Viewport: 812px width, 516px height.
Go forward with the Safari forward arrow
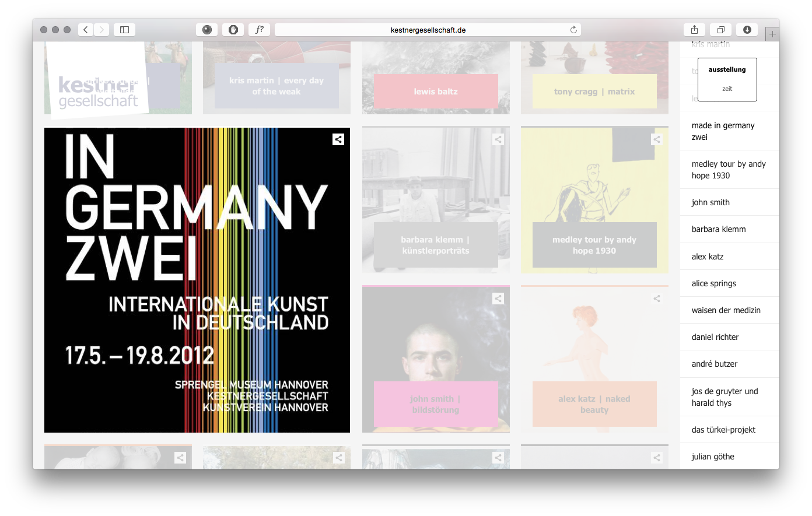(x=101, y=30)
